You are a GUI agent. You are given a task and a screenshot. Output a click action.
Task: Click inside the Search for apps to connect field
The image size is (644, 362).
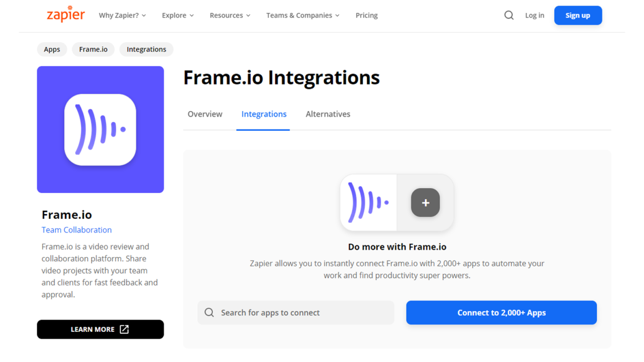pyautogui.click(x=296, y=312)
